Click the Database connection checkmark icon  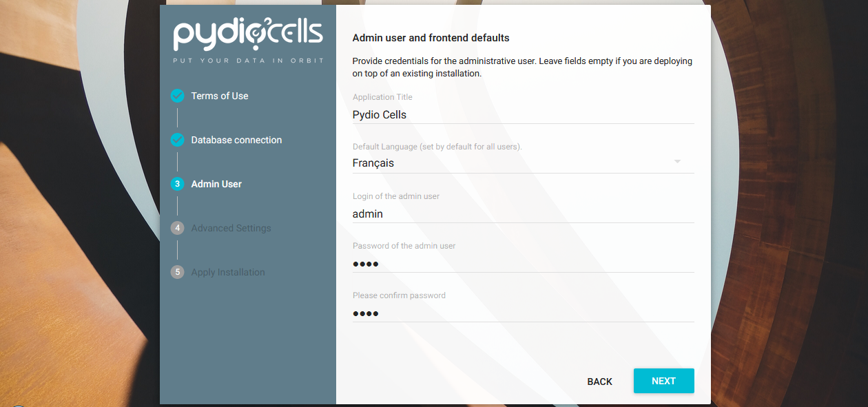178,140
